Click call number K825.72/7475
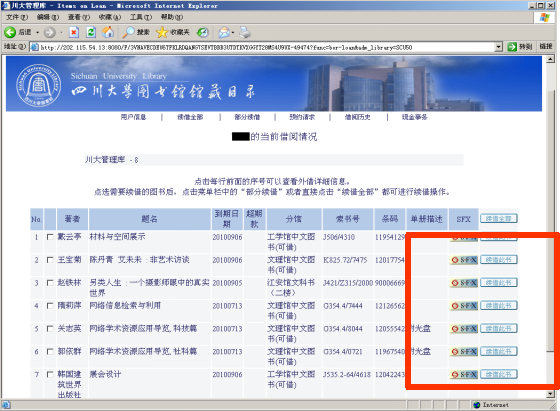The width and height of the screenshot is (560, 411). tap(345, 260)
